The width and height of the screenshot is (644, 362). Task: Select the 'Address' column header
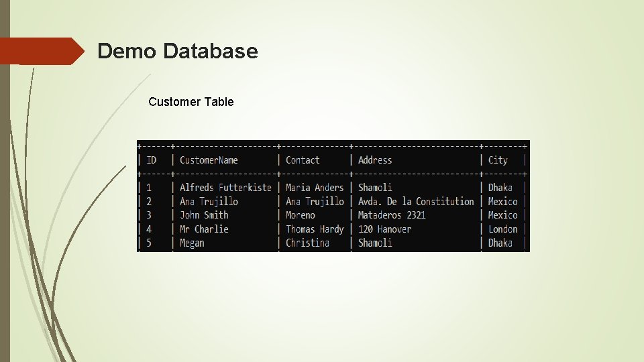pos(375,160)
